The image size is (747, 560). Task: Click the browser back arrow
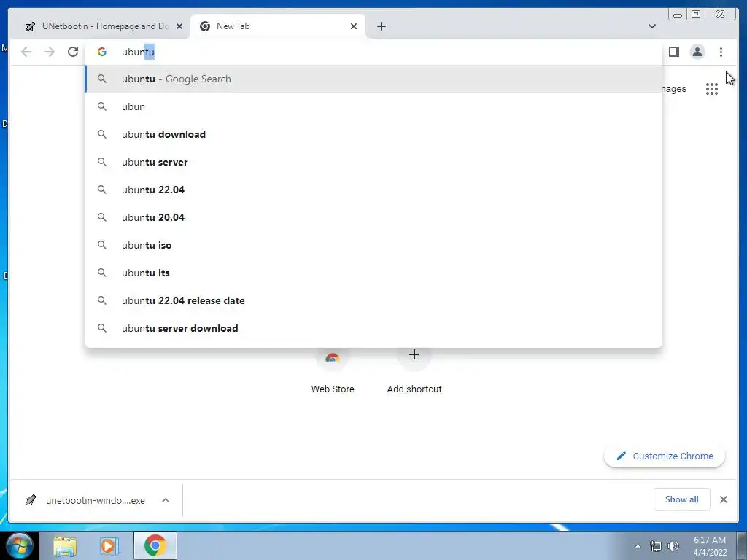(26, 52)
